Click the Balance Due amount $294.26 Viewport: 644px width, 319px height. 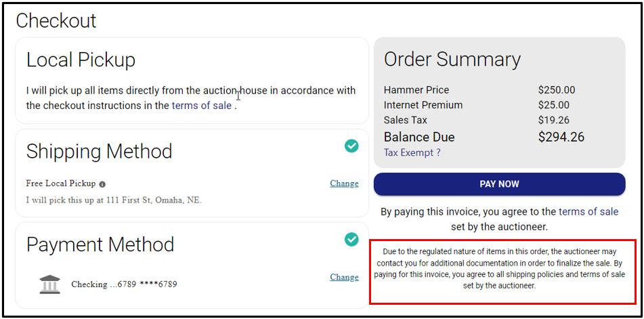[561, 137]
